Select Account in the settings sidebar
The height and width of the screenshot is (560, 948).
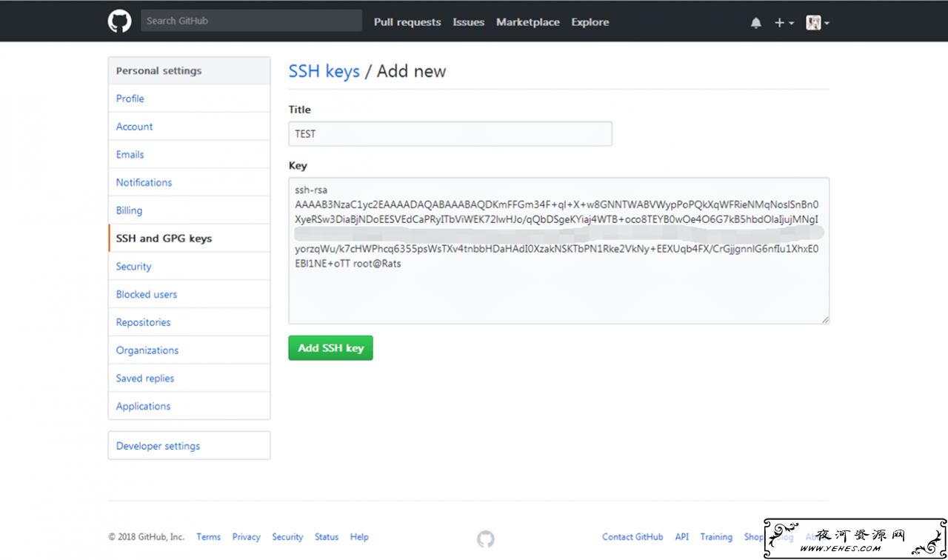[x=189, y=127]
